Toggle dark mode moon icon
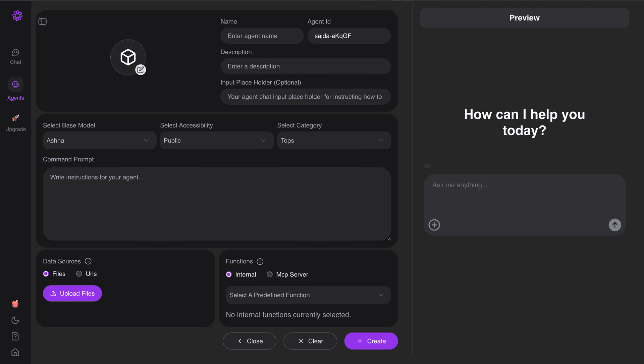Screen dimensions: 644x364 [x=15, y=320]
